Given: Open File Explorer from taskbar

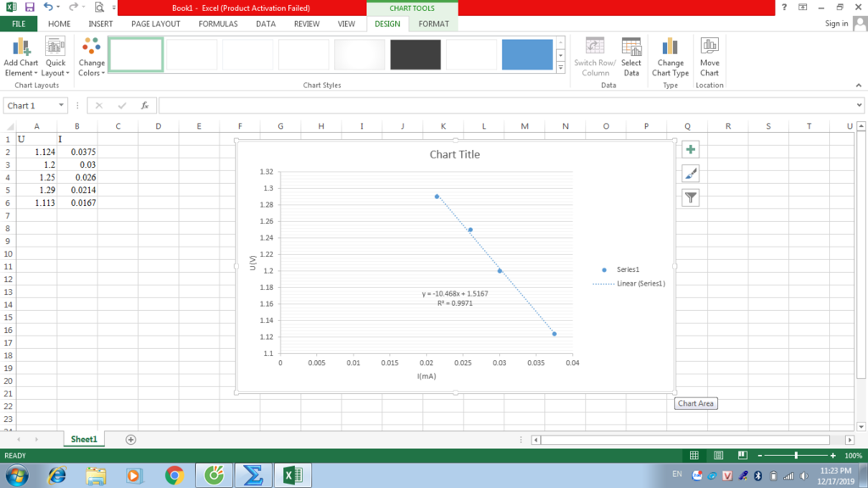Looking at the screenshot, I should tap(96, 475).
